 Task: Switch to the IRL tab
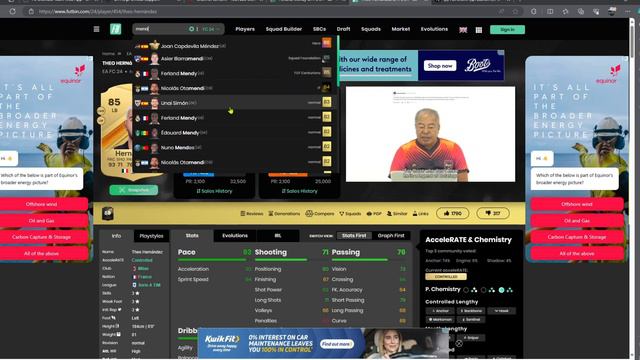[x=278, y=236]
